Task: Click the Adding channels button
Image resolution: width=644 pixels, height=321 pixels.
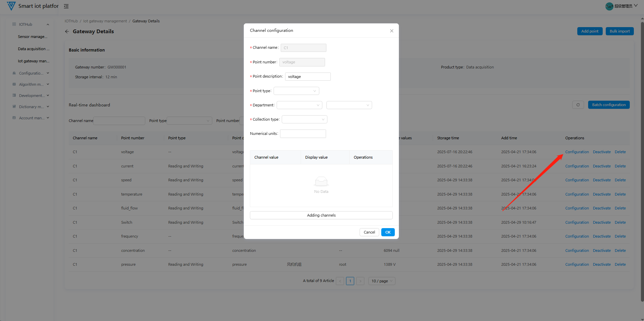Action: (x=321, y=215)
